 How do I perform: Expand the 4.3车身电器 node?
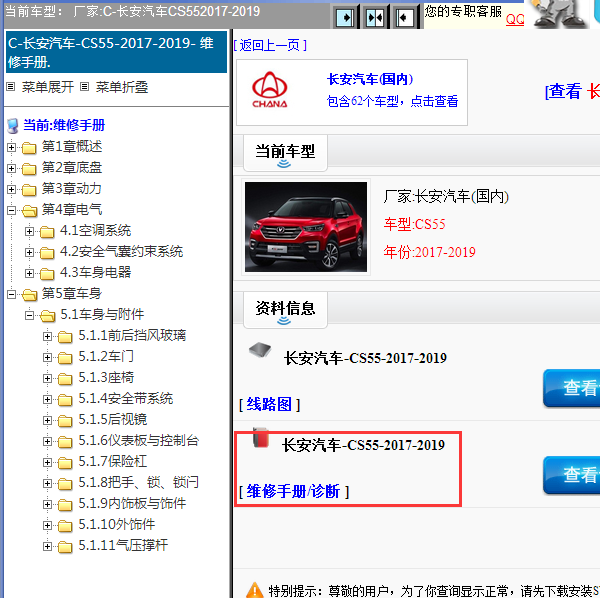coord(29,273)
